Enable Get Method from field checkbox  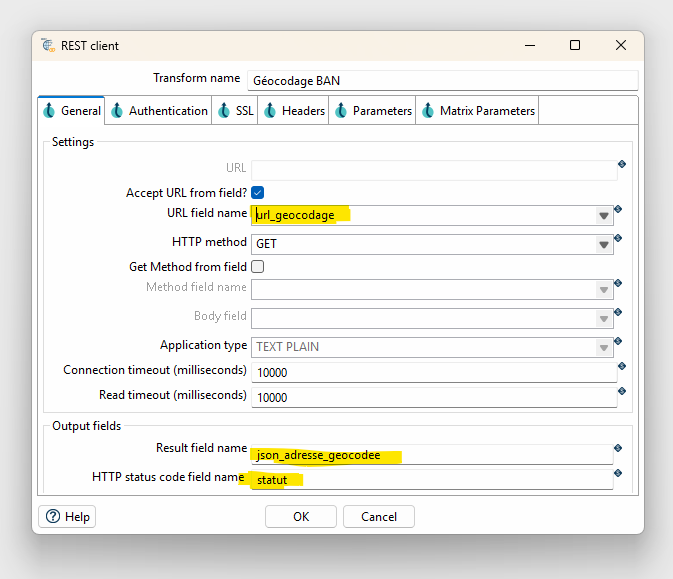[257, 267]
